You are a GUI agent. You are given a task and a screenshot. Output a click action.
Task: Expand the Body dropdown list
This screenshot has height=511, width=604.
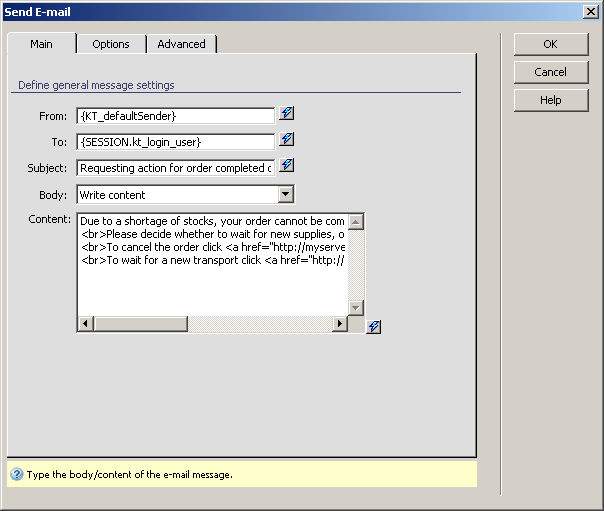(285, 195)
